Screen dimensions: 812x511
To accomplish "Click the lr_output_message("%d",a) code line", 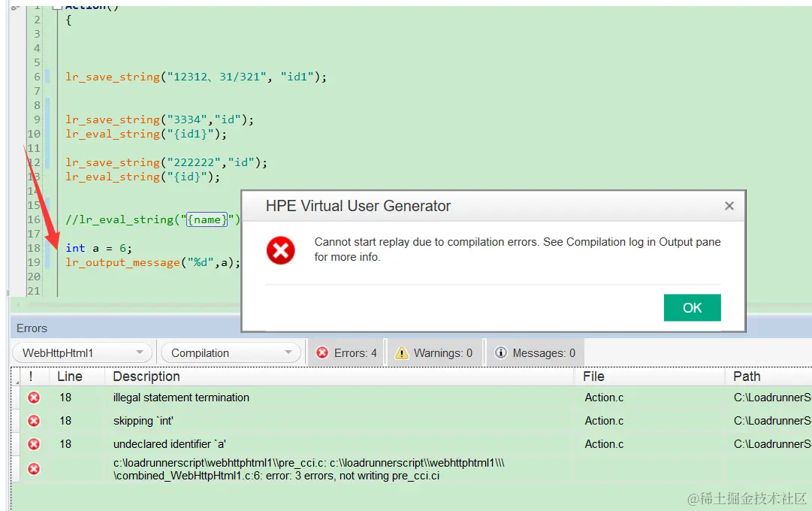I will pos(152,263).
